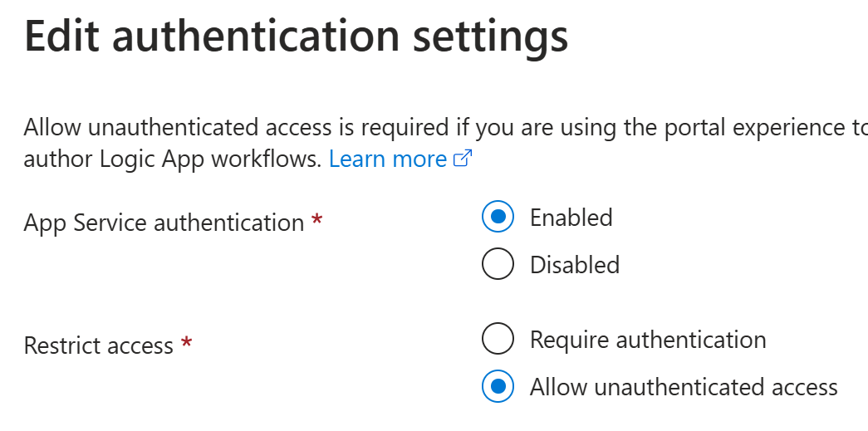Select the Enabled radio button circle

[498, 216]
